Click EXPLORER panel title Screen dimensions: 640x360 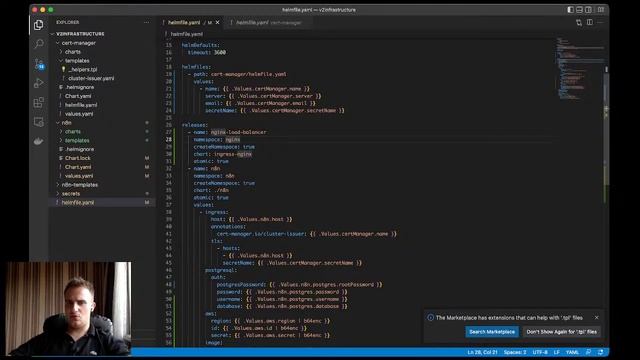pos(68,22)
